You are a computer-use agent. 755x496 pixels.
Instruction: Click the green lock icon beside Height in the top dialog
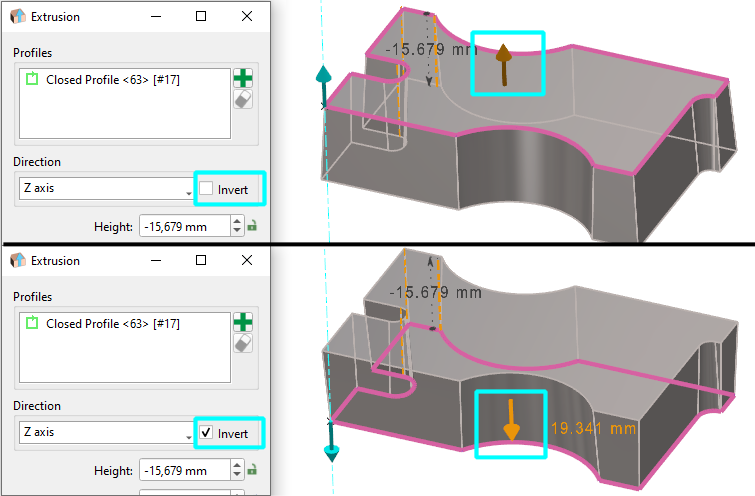point(252,225)
